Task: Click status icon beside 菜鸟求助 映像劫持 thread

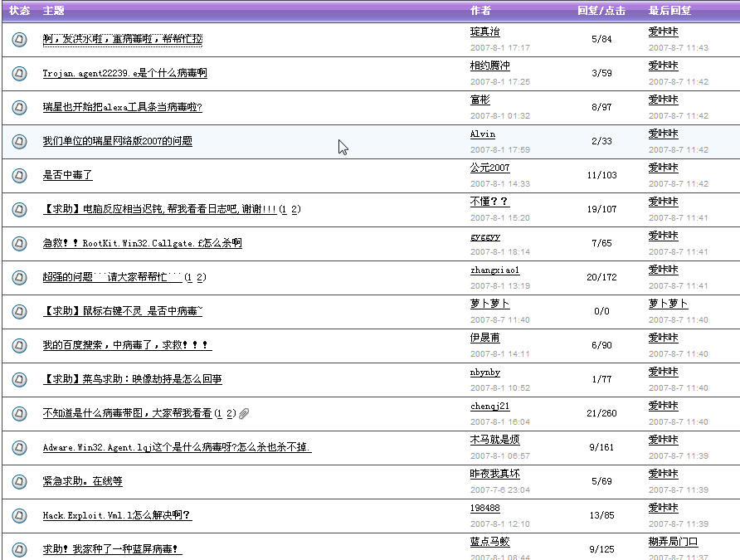Action: (x=19, y=379)
